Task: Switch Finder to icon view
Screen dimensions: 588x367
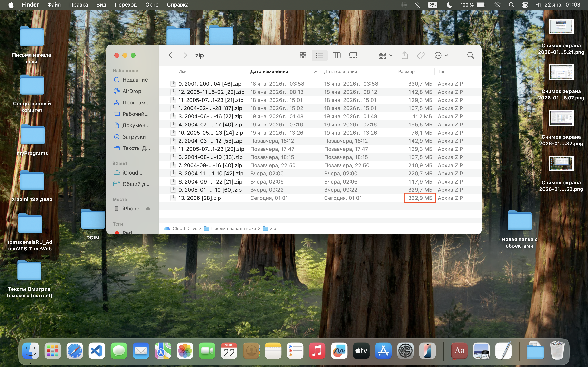Action: tap(303, 55)
